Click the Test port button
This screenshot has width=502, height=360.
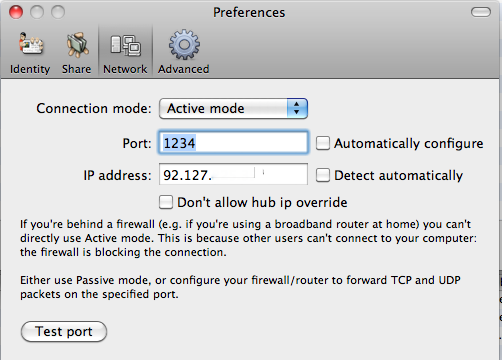pos(64,331)
